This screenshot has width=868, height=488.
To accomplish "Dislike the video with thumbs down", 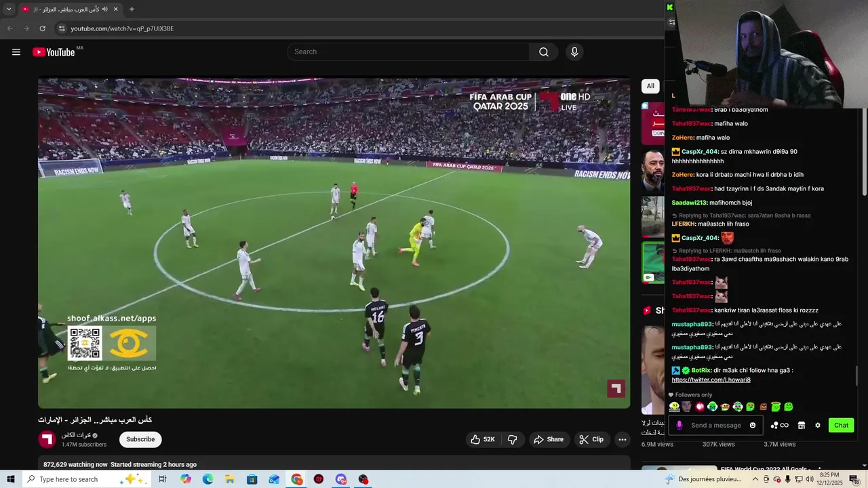I will click(513, 439).
